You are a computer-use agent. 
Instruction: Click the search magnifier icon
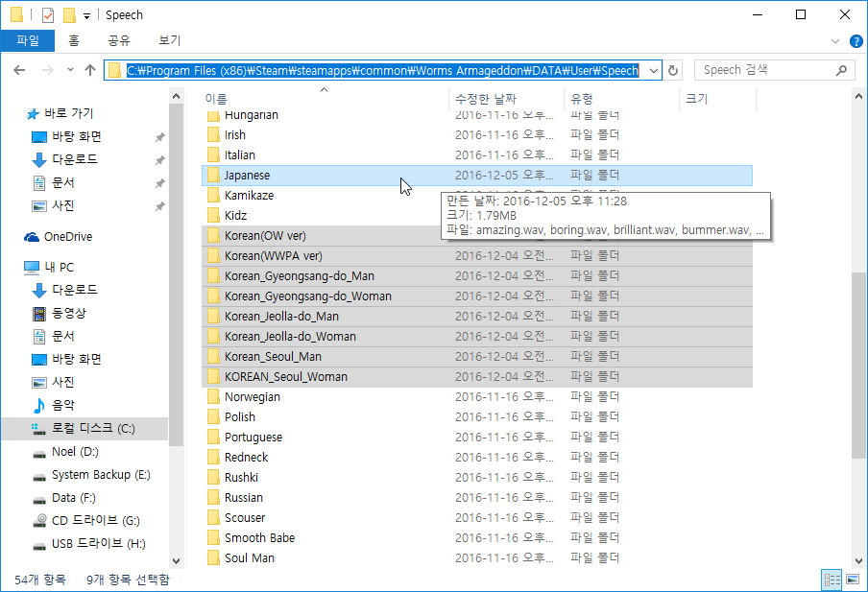[x=841, y=70]
